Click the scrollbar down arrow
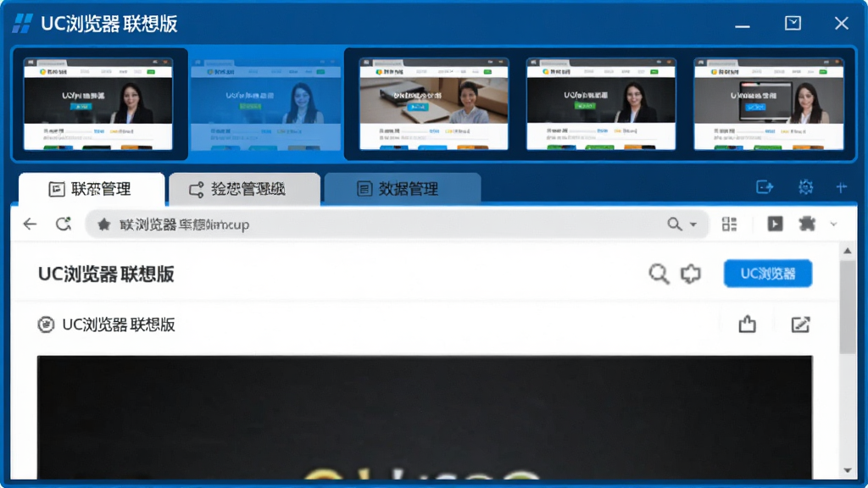The height and width of the screenshot is (488, 868). click(x=848, y=470)
